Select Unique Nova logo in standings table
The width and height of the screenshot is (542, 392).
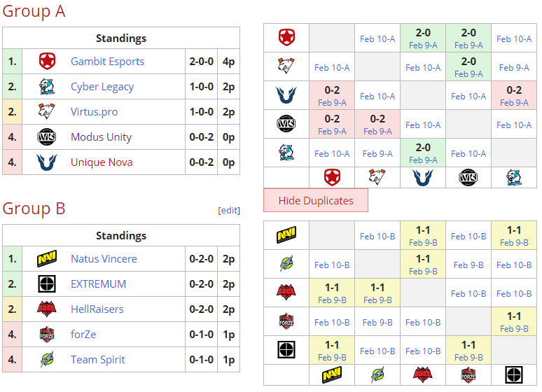[47, 162]
